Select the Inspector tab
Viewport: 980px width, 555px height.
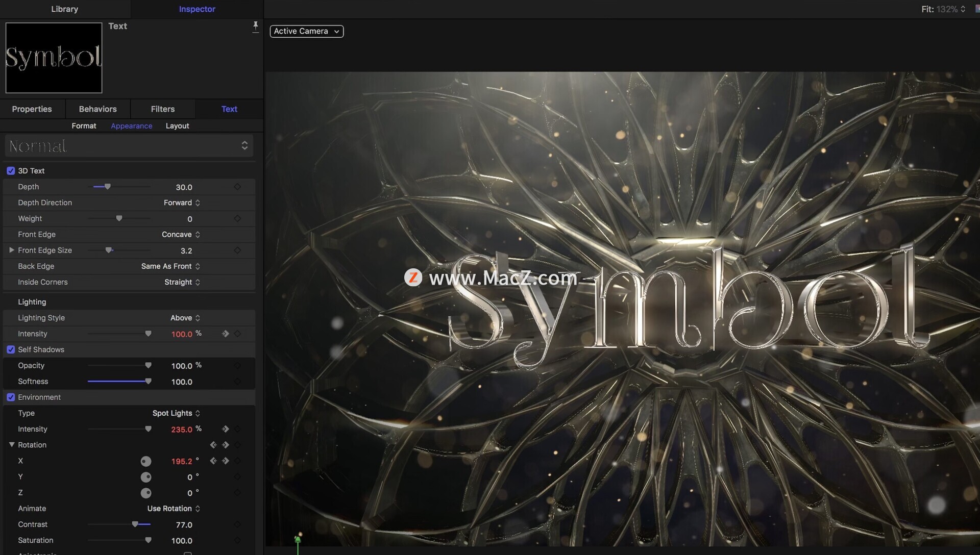pyautogui.click(x=197, y=9)
